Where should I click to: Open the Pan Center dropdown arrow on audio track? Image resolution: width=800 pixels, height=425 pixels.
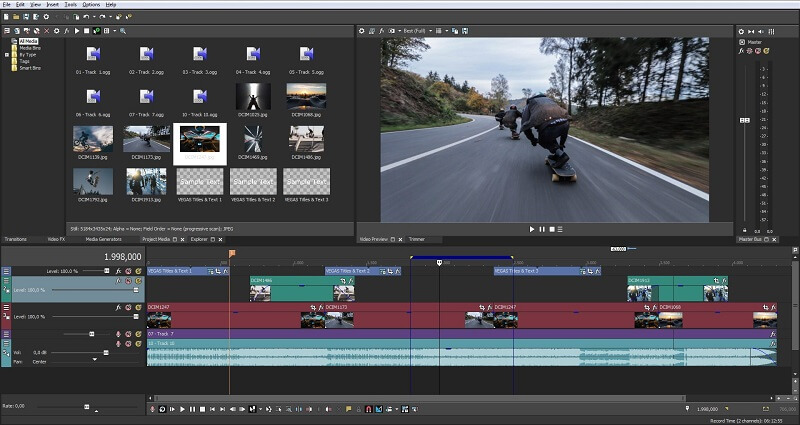[x=95, y=359]
